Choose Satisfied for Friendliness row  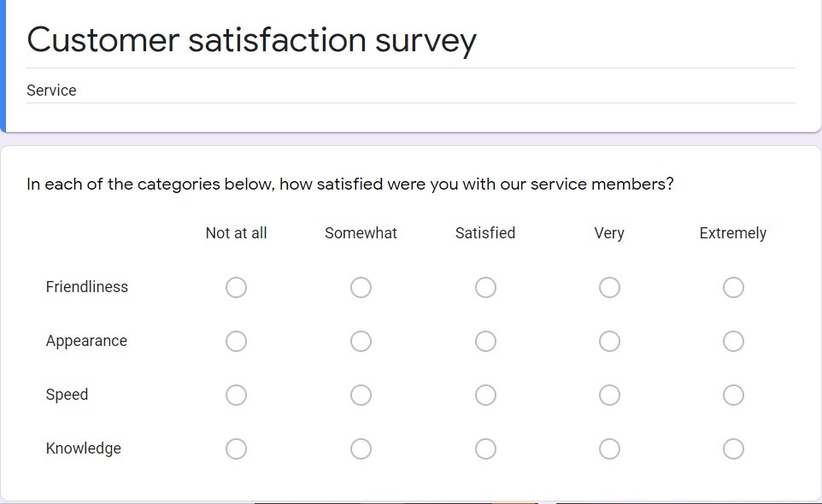(x=485, y=288)
